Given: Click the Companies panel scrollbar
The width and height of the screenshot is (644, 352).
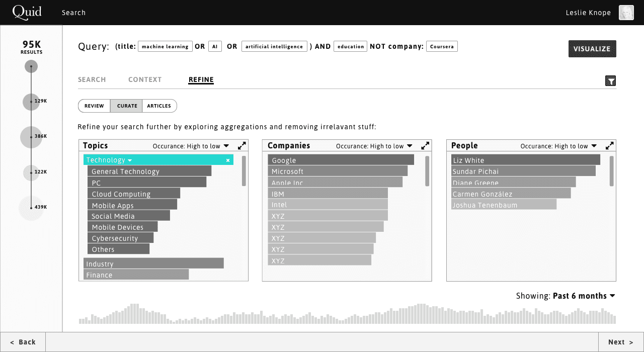Looking at the screenshot, I should pos(427,171).
